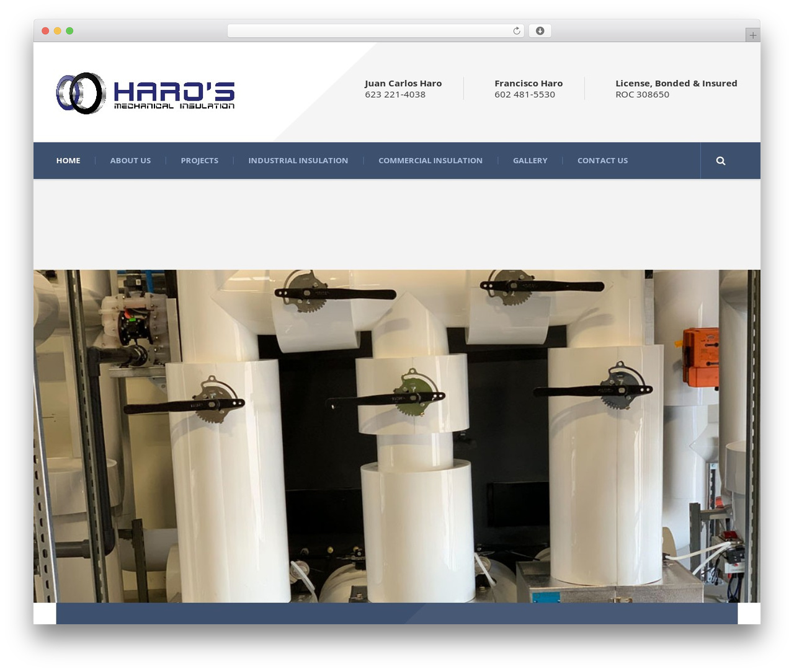Go to Contact Us in the navbar
The image size is (794, 672).
pyautogui.click(x=603, y=161)
